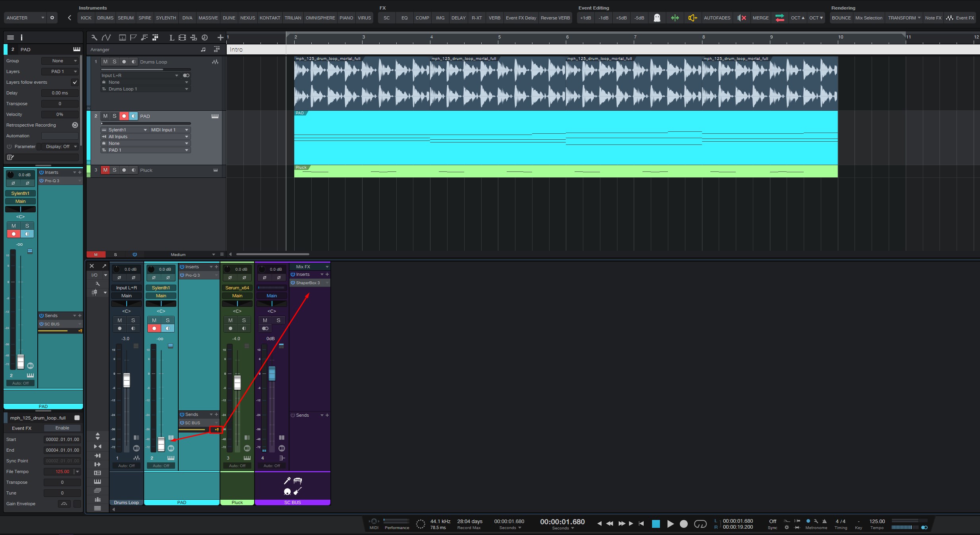The width and height of the screenshot is (980, 535).
Task: Toggle the loop button in transport bar
Action: (x=700, y=524)
